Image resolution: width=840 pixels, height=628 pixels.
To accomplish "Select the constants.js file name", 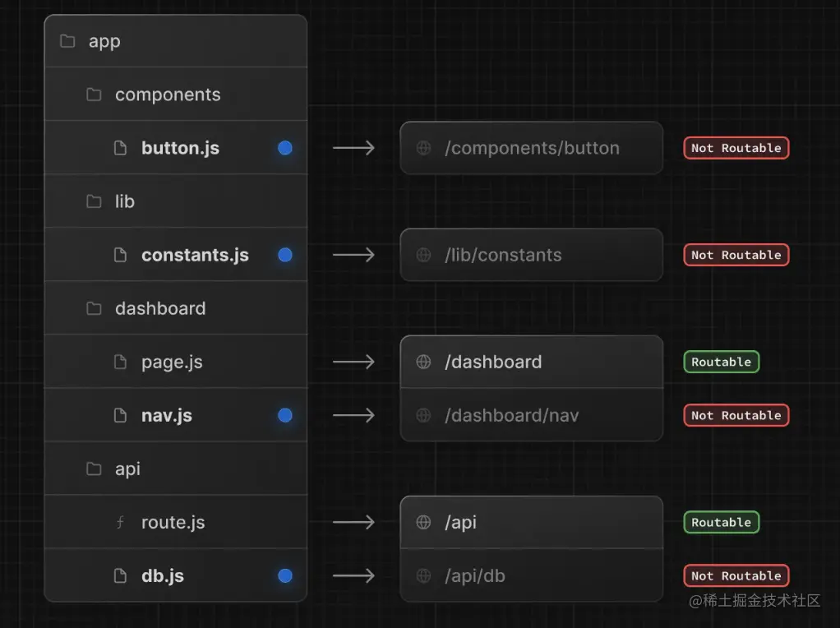I will (195, 256).
